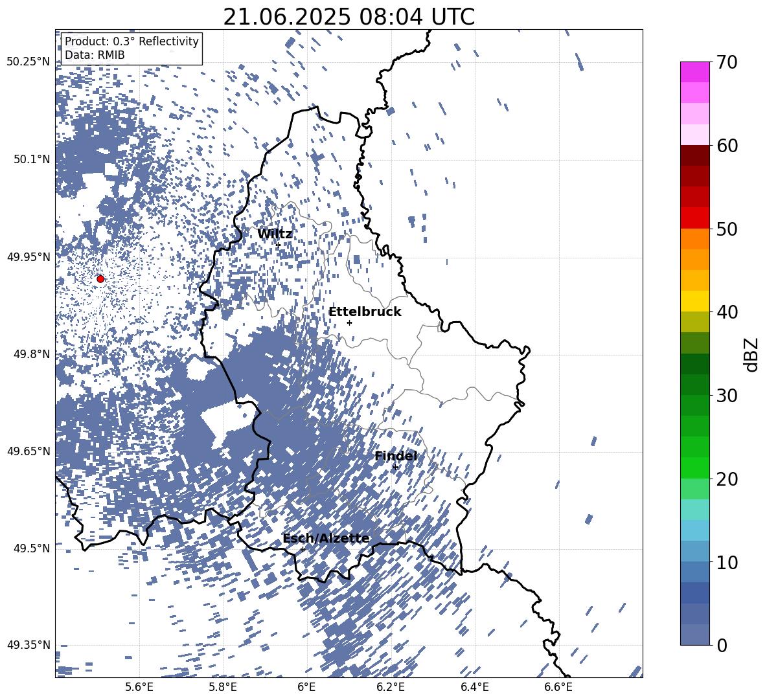
Task: Click the 5.8°E longitude tick label
Action: (223, 687)
